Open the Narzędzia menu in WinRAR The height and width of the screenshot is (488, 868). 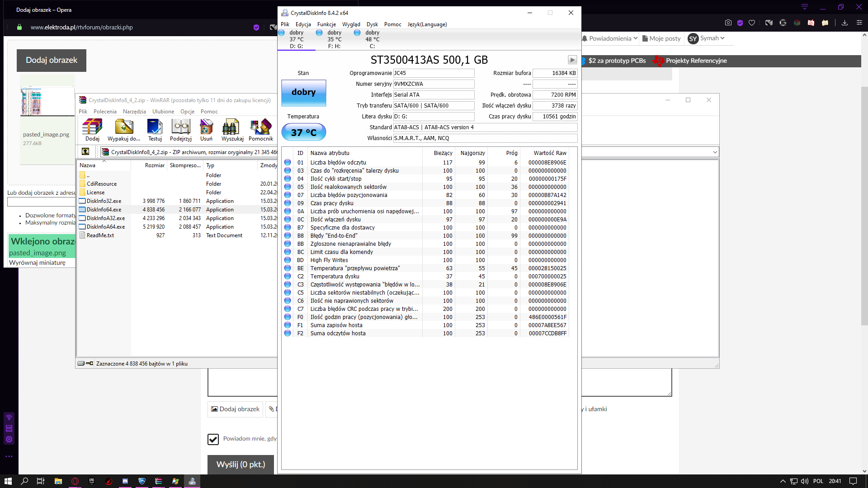click(134, 112)
